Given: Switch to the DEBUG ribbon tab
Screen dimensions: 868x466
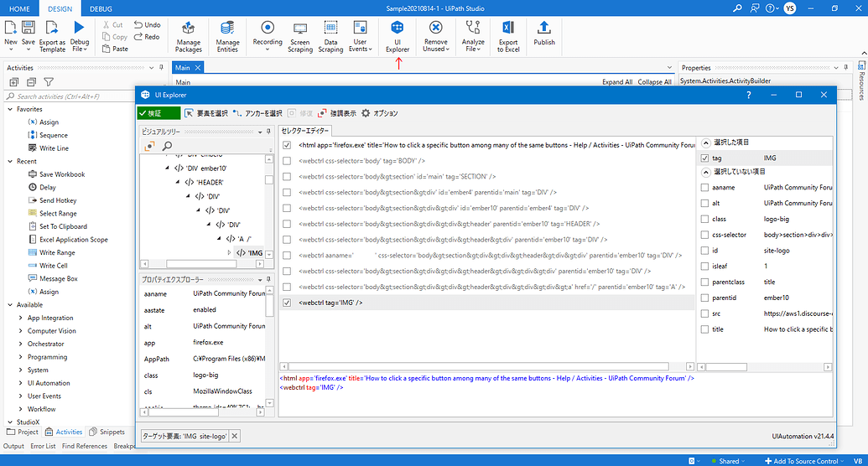Looking at the screenshot, I should click(x=101, y=8).
